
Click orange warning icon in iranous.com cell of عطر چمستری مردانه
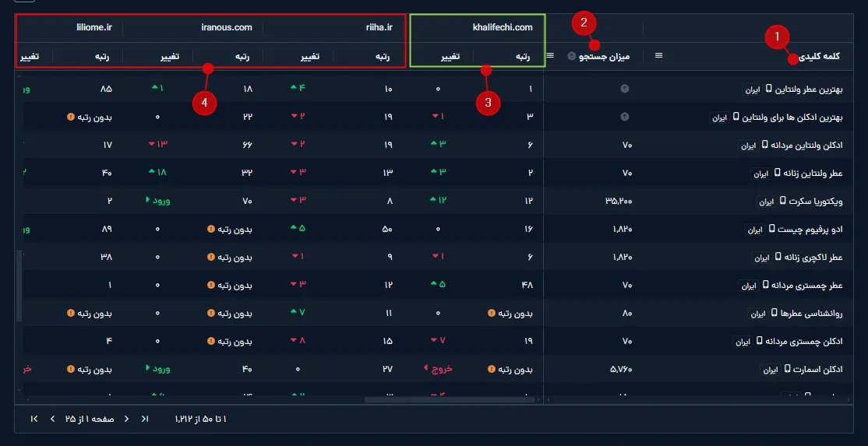(x=210, y=285)
